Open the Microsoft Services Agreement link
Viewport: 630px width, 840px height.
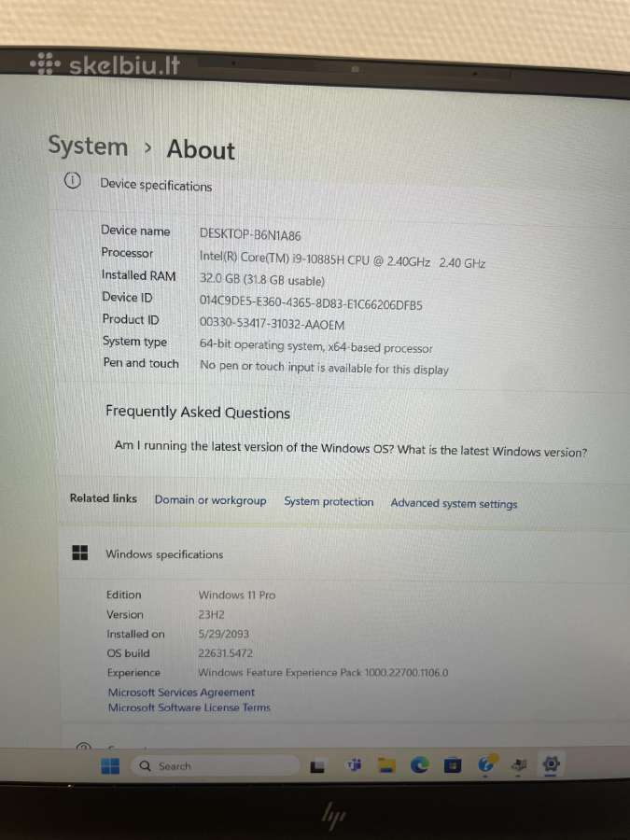tap(182, 693)
